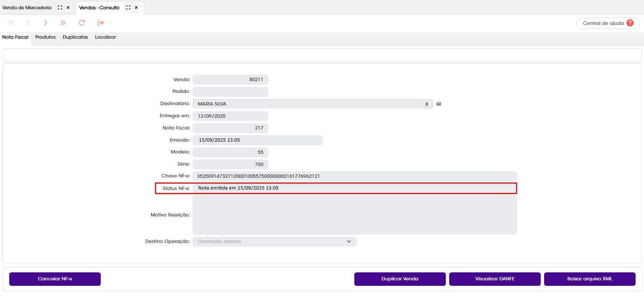The image size is (644, 298).
Task: Click the Nota Fiscal field showing 217
Action: (x=230, y=128)
